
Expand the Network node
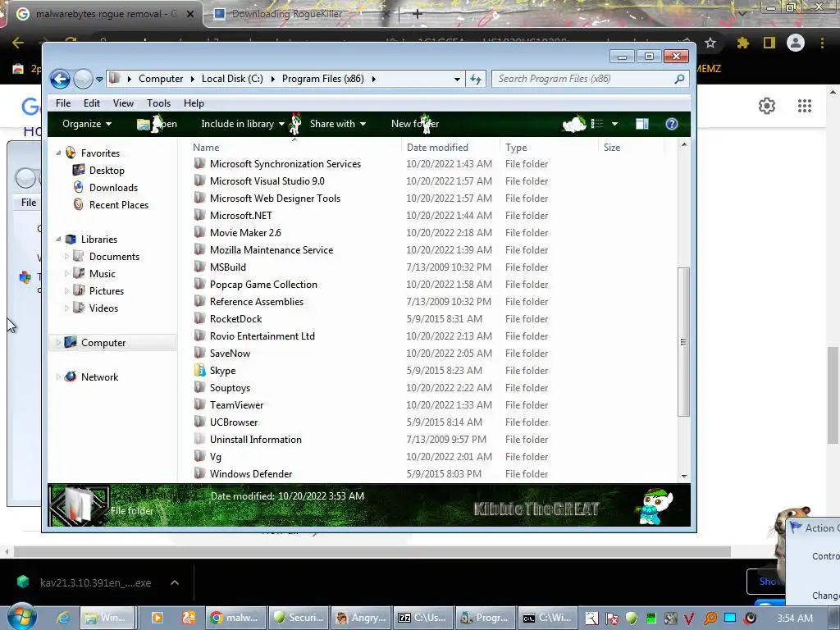pyautogui.click(x=58, y=377)
